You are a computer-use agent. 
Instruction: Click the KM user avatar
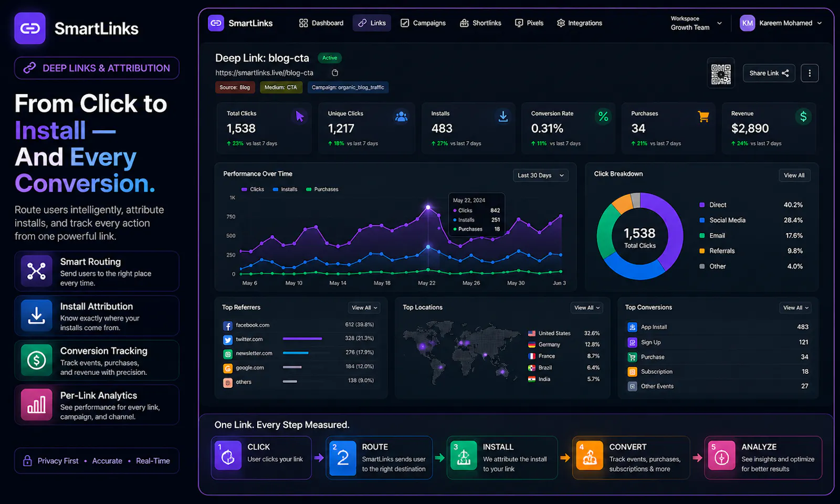747,23
